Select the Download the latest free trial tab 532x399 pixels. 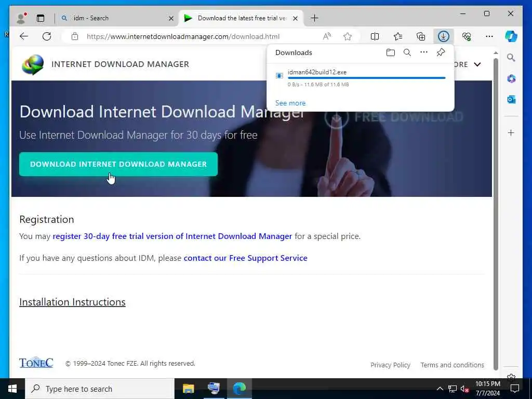pyautogui.click(x=241, y=18)
